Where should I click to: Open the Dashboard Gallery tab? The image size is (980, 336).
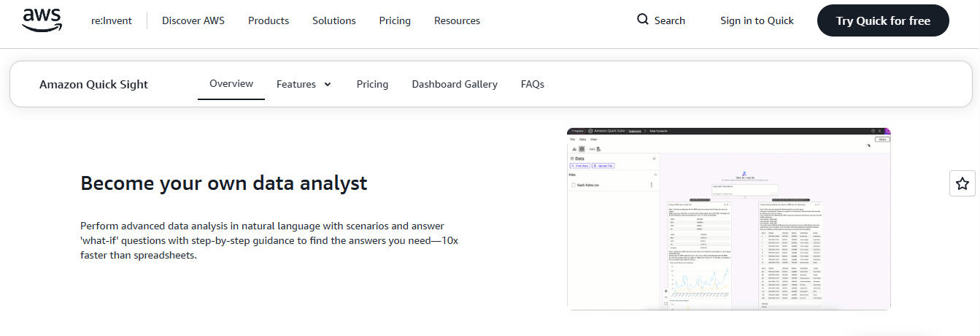click(455, 84)
